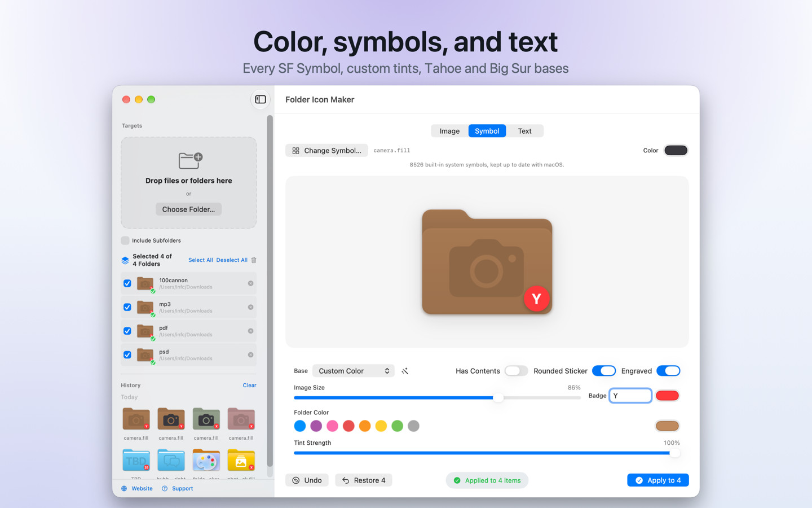Uncheck the psd folder checkbox
Viewport: 812px width, 508px height.
[x=127, y=354]
